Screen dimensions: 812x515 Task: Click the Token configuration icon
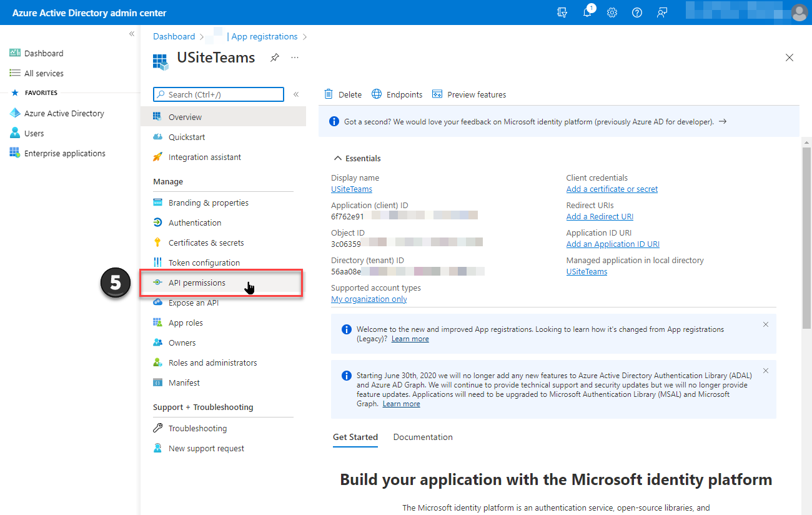157,262
